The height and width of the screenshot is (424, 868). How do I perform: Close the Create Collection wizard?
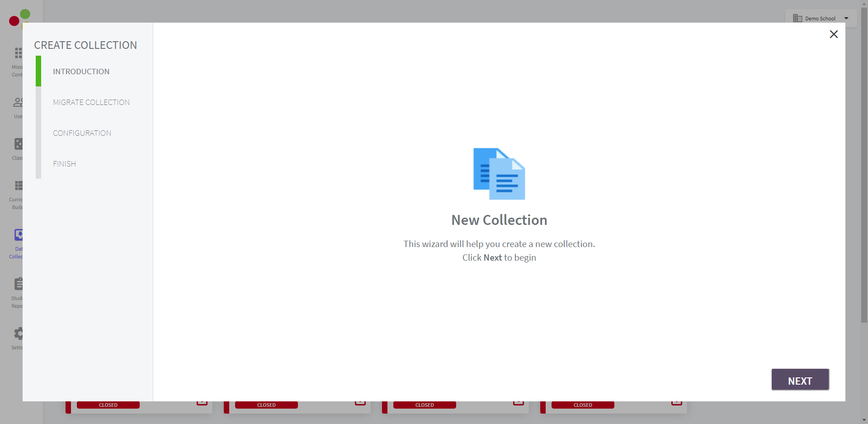[834, 34]
